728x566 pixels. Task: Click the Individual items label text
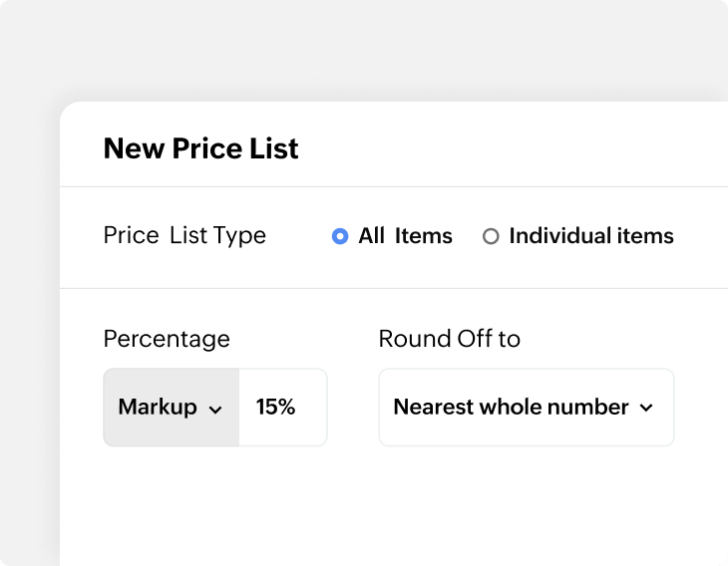(x=590, y=236)
